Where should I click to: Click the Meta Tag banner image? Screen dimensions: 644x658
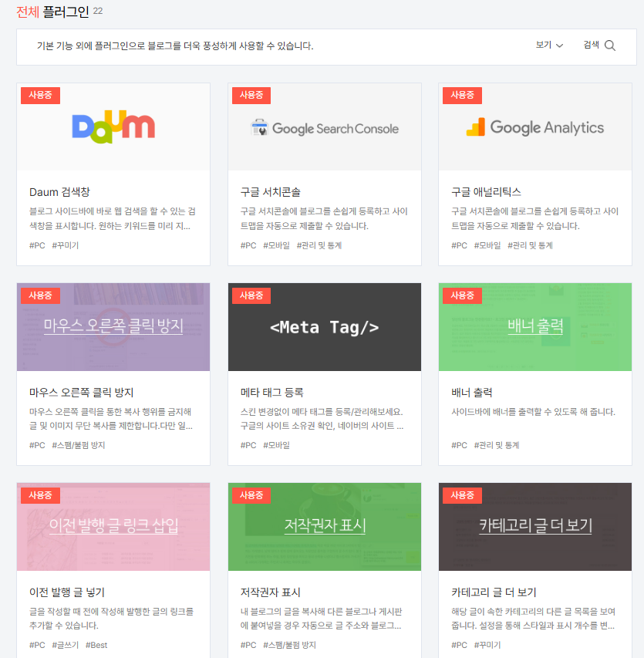[324, 327]
